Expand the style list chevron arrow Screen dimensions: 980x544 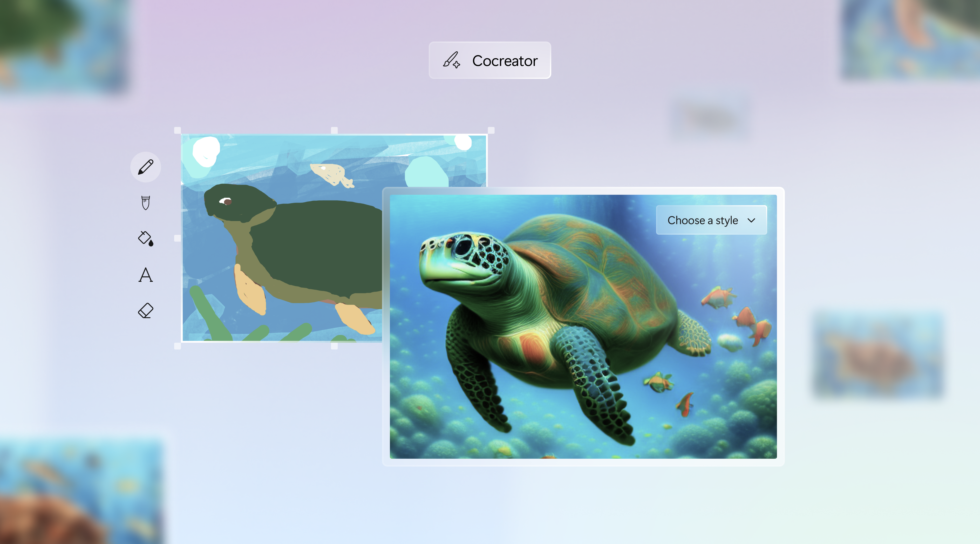[751, 220]
